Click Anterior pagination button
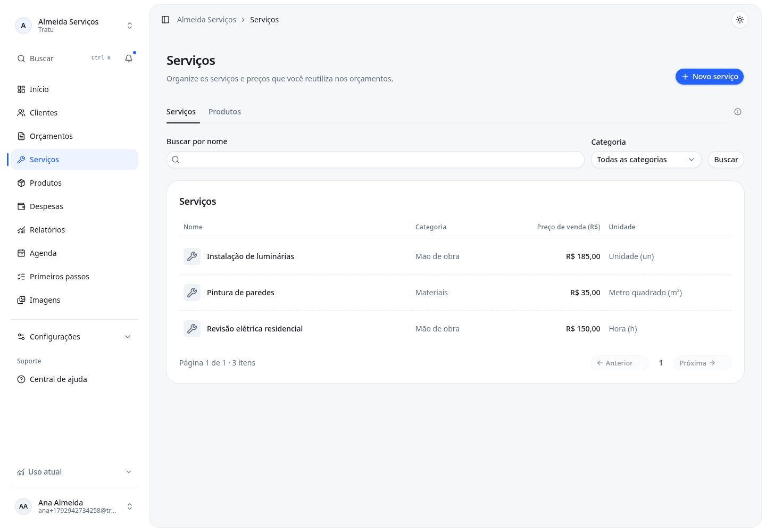This screenshot has height=532, width=766. [x=619, y=363]
